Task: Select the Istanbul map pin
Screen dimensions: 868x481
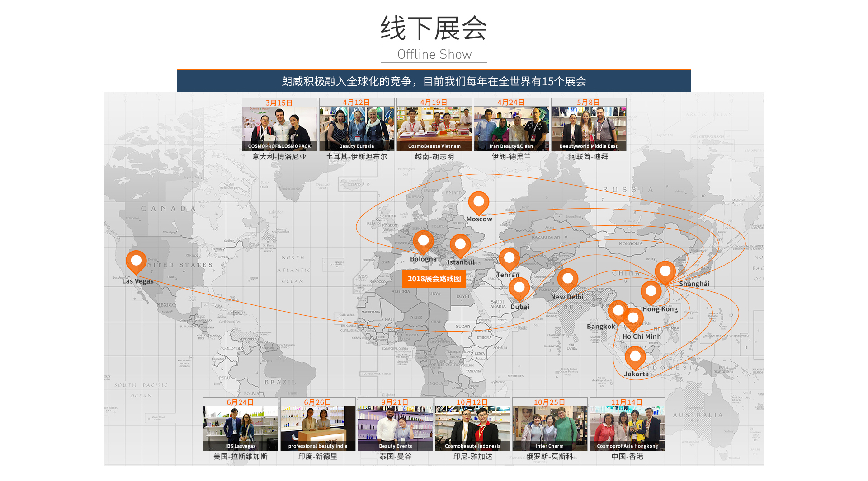Action: point(460,245)
